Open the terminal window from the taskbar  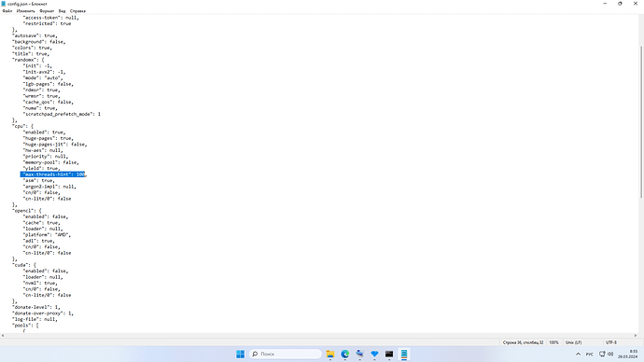(x=389, y=354)
